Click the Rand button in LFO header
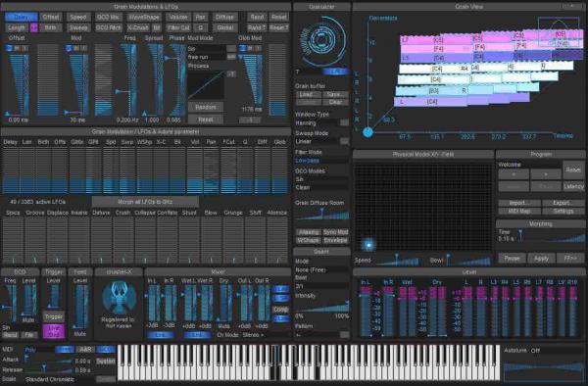The height and width of the screenshot is (386, 588). (x=257, y=17)
